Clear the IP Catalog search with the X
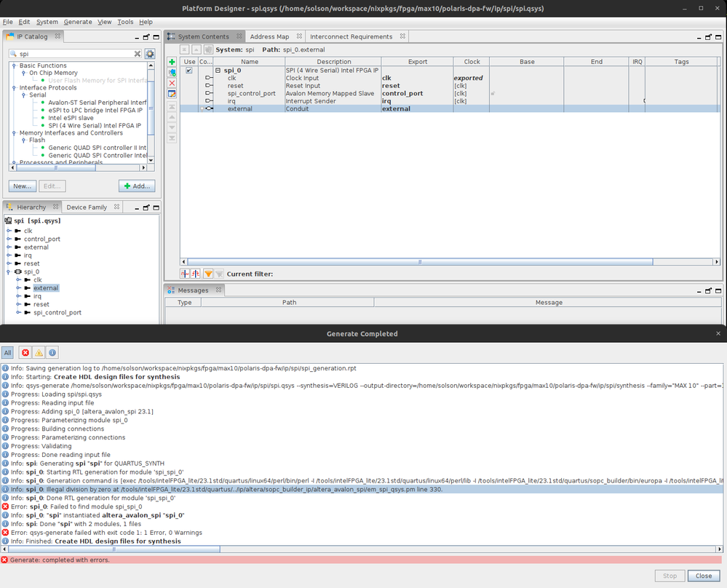Image resolution: width=727 pixels, height=588 pixels. 138,54
